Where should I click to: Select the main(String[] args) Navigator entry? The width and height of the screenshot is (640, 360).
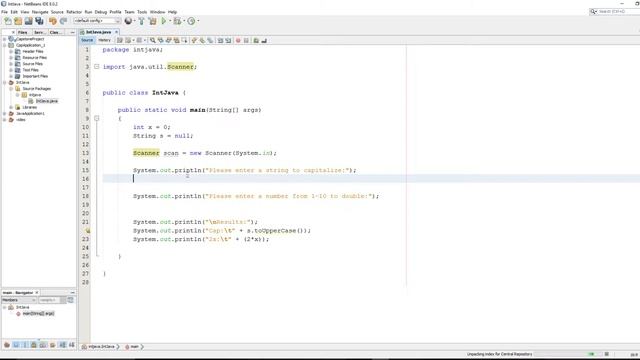(x=38, y=313)
